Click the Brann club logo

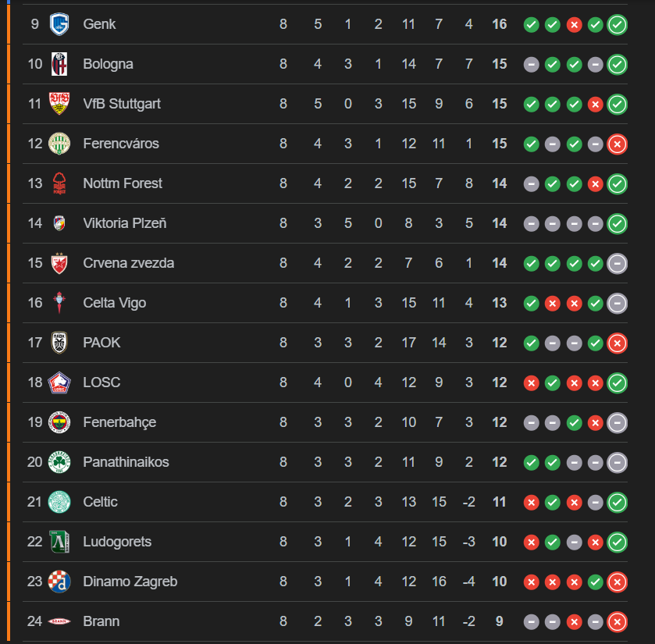(59, 621)
